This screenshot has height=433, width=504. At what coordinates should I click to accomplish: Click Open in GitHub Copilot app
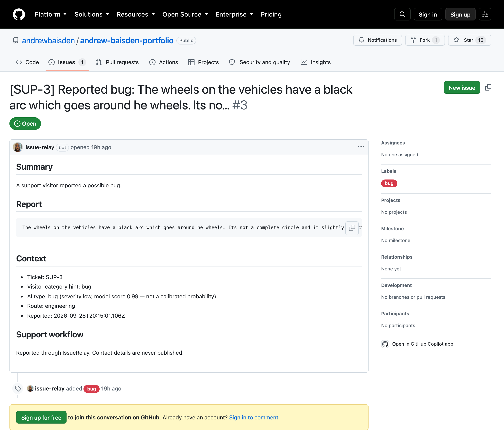point(422,344)
